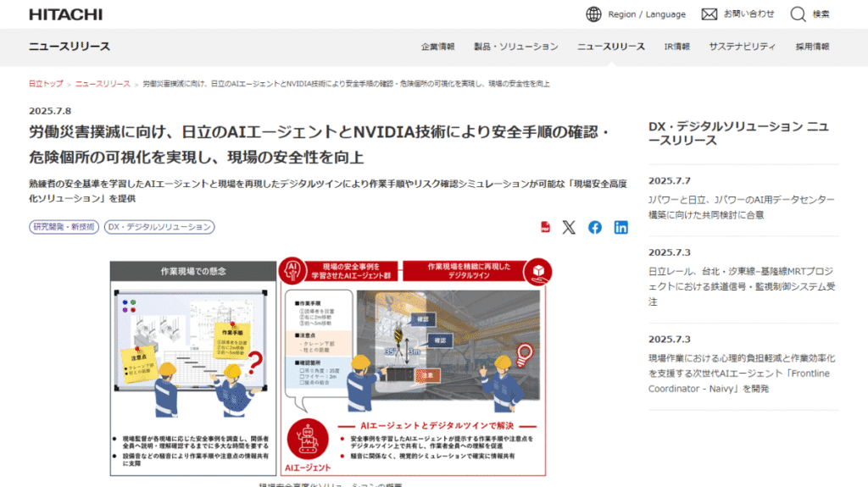Share article on LinkedIn icon

pos(621,228)
